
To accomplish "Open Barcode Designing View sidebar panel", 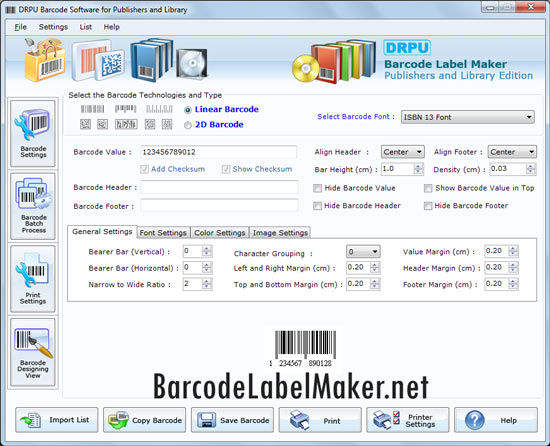I will [x=33, y=352].
